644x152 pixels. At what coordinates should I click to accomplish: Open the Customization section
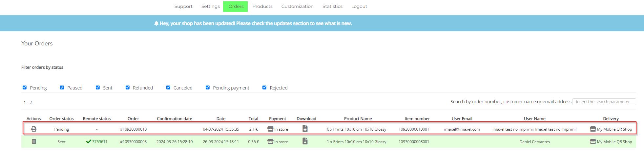297,6
